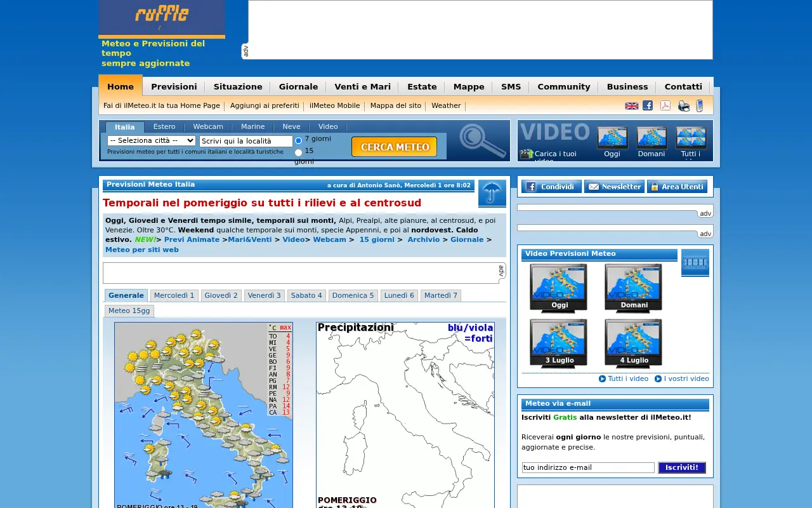Click the Condividi Facebook button
The image size is (812, 508).
tap(551, 187)
